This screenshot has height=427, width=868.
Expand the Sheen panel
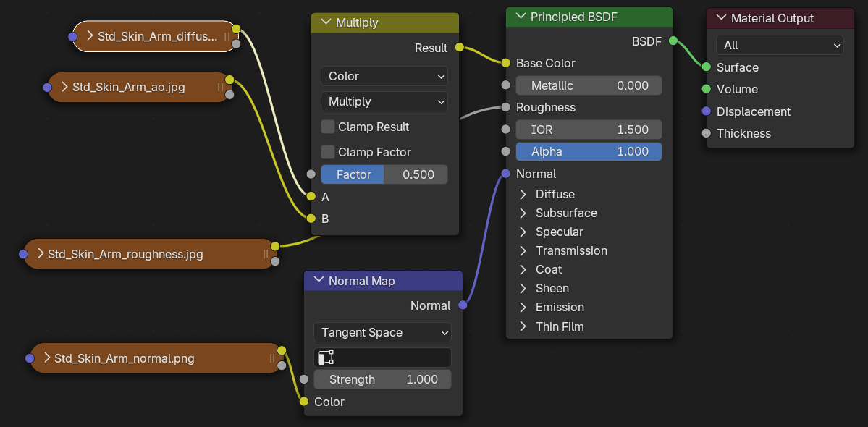pyautogui.click(x=523, y=288)
